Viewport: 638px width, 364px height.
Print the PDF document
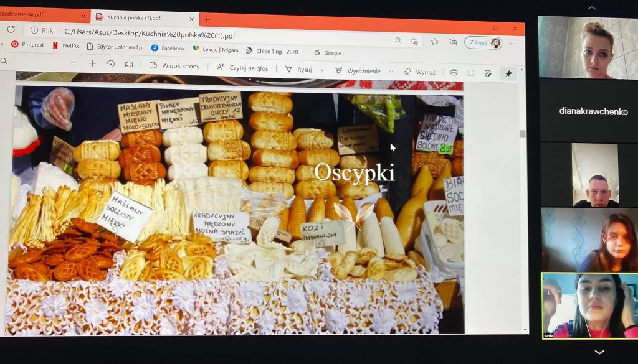(454, 72)
